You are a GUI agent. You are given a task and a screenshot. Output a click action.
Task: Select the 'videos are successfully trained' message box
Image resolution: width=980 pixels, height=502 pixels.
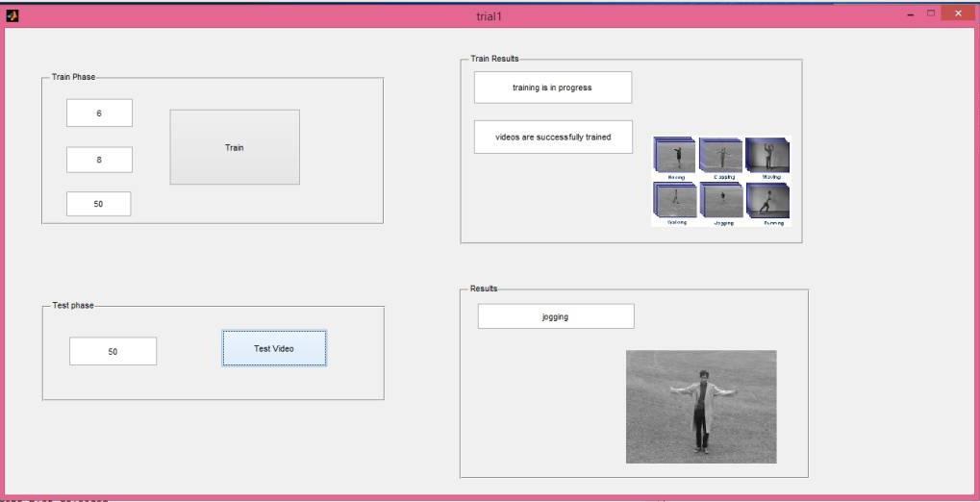552,138
